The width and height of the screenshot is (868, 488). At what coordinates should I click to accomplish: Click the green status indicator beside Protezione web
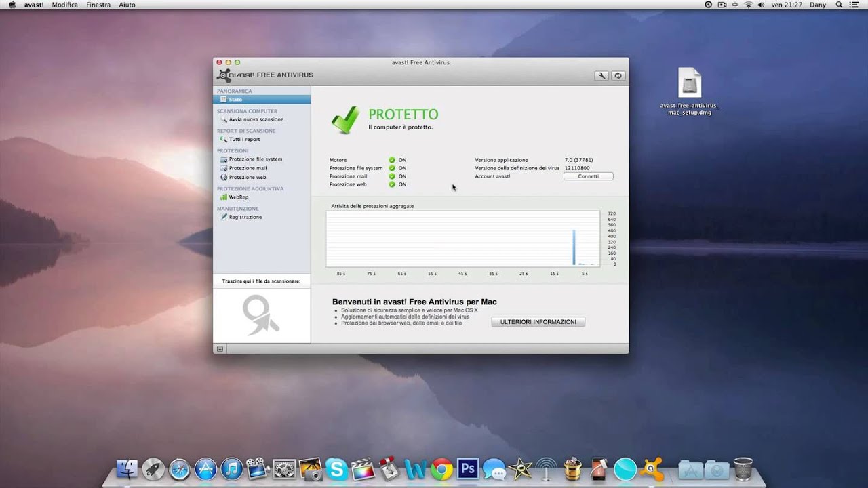(392, 184)
